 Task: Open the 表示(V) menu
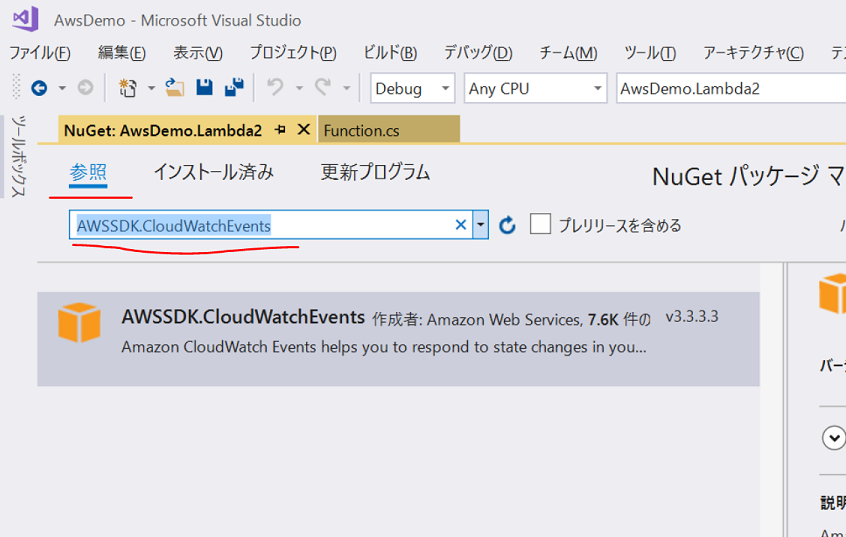pos(197,53)
